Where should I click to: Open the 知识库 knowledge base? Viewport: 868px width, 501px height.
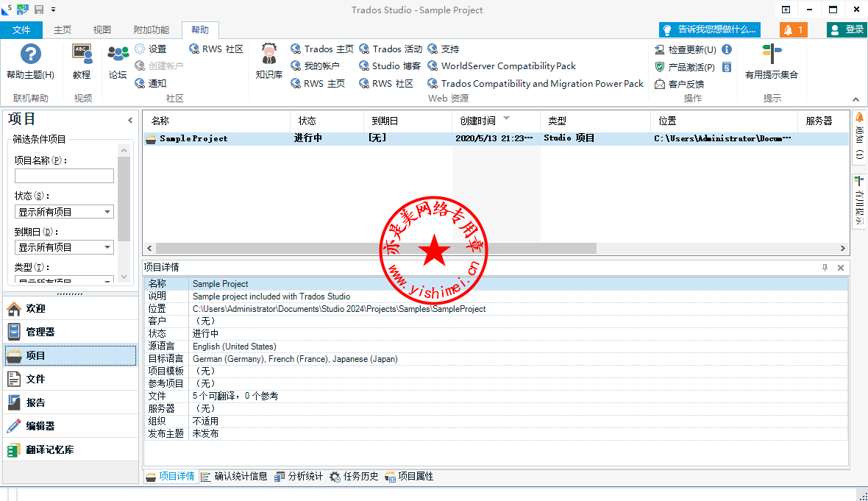269,62
